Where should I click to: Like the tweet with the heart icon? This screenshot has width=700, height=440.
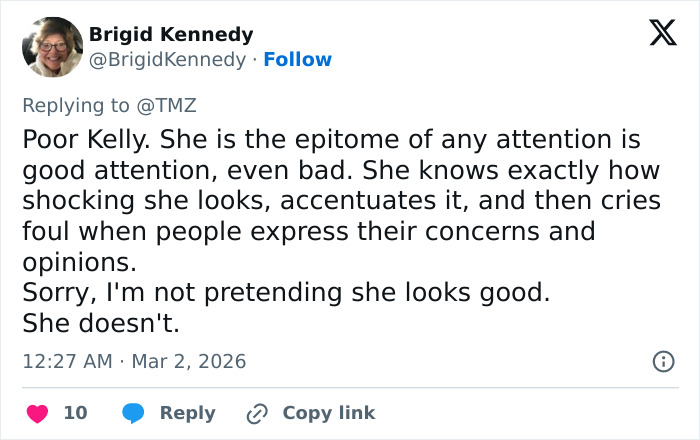click(x=37, y=413)
